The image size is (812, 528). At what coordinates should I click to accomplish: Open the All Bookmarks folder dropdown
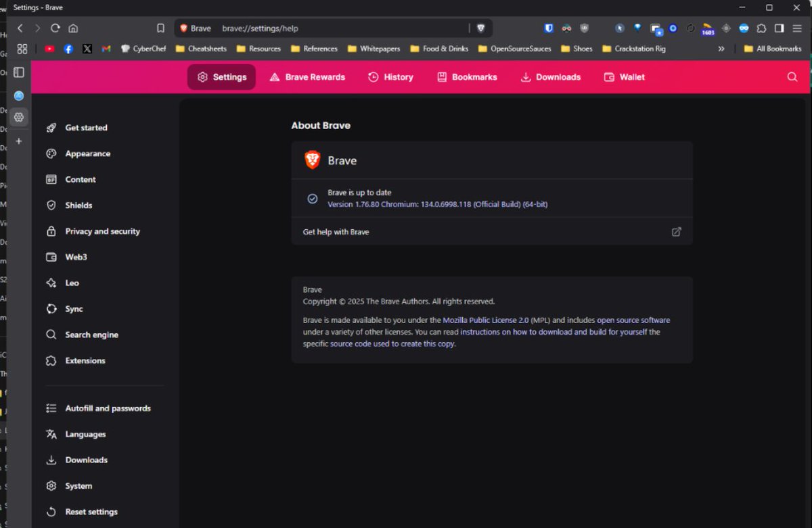(x=772, y=49)
